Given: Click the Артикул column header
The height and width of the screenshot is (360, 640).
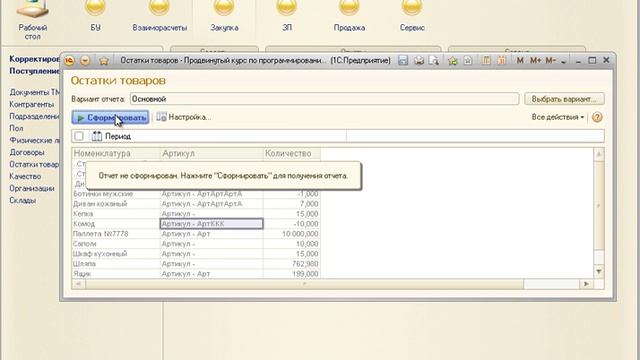Looking at the screenshot, I should [x=211, y=153].
